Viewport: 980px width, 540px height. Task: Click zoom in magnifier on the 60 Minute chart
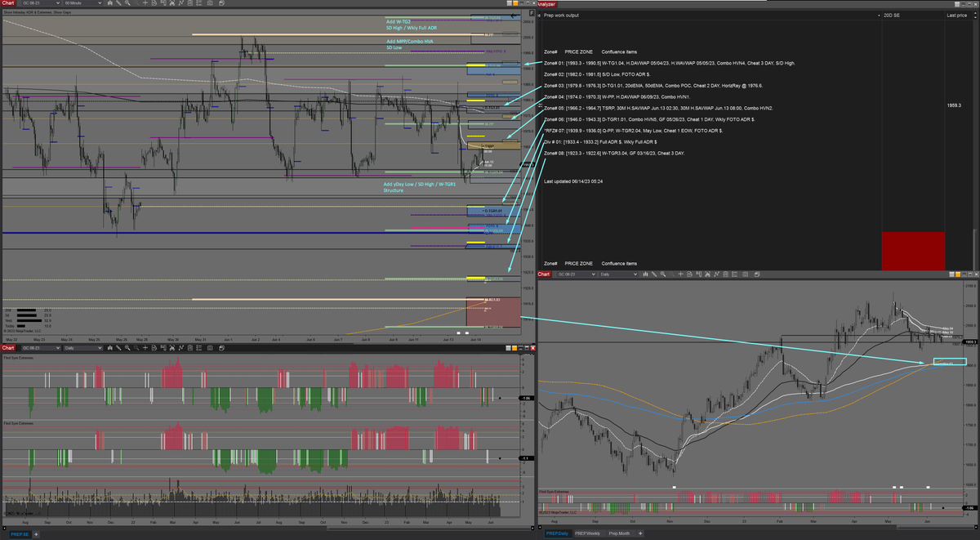point(127,3)
